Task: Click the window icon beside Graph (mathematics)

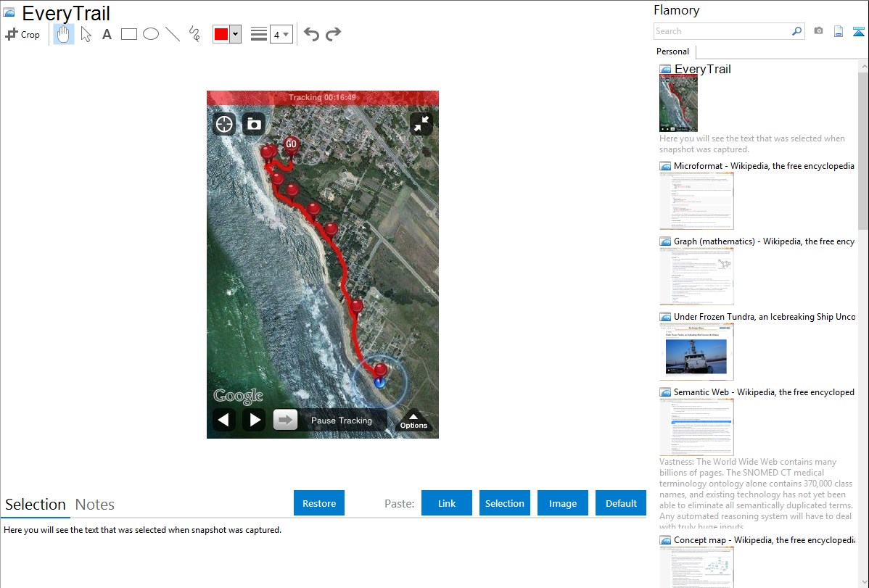Action: pos(665,241)
